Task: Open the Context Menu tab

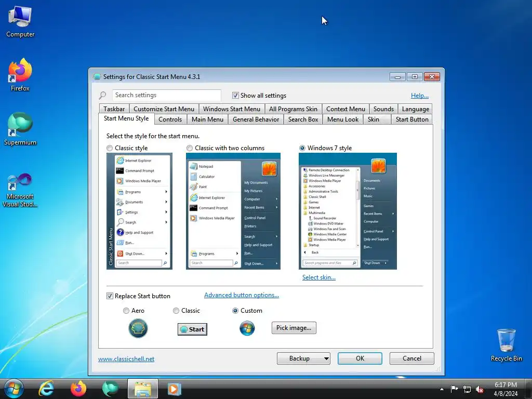Action: point(345,109)
